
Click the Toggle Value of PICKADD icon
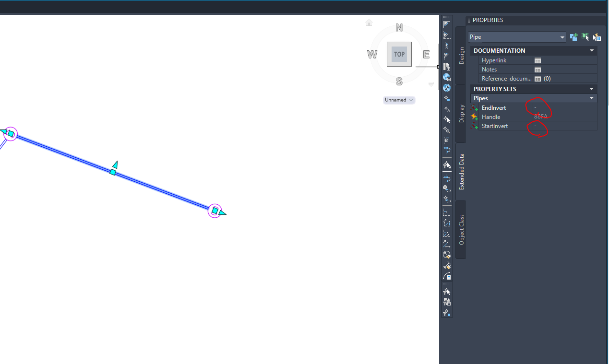573,36
